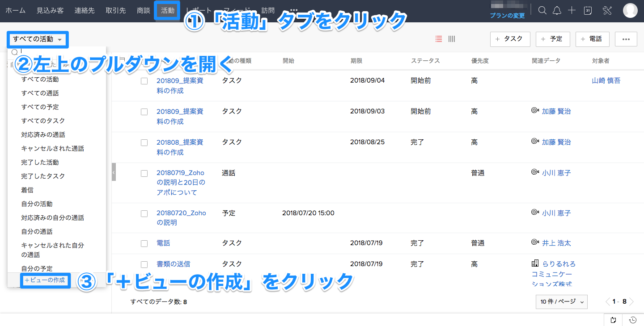Tick checkbox for 201809_提案資料の作成 dated 2018/09/03
The height and width of the screenshot is (326, 644).
(144, 112)
